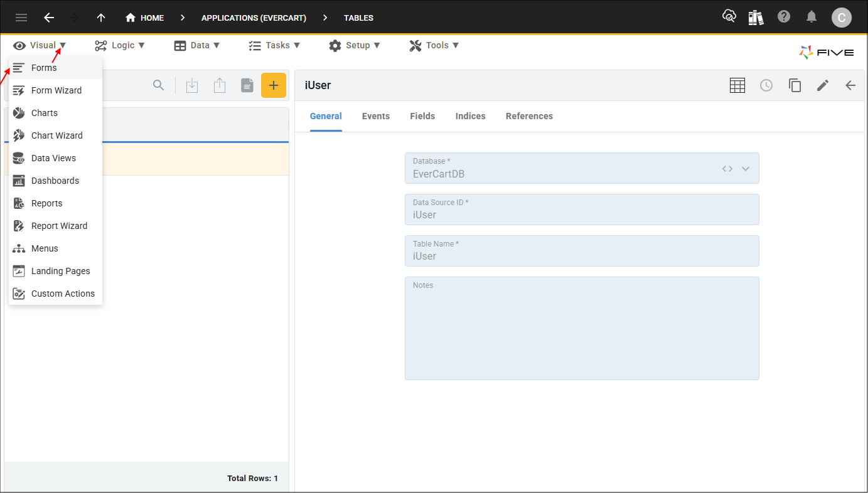
Task: Click the notifications bell icon
Action: pyautogui.click(x=812, y=17)
